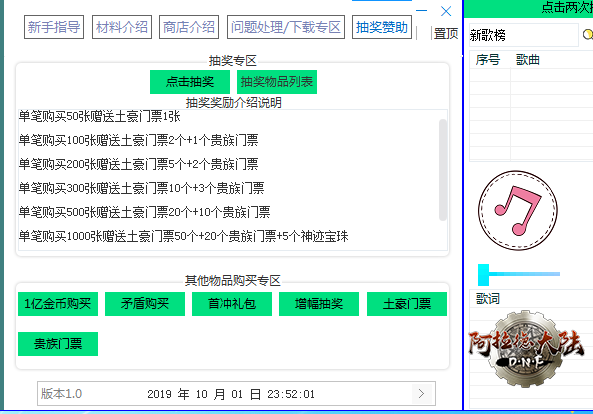Screen dimensions: 593x414
Task: Click the 阿拉德大陆 DNF logo
Action: point(526,349)
